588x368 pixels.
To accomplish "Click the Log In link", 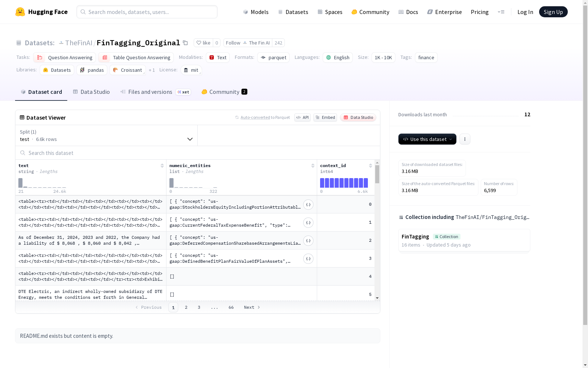I will pos(525,12).
